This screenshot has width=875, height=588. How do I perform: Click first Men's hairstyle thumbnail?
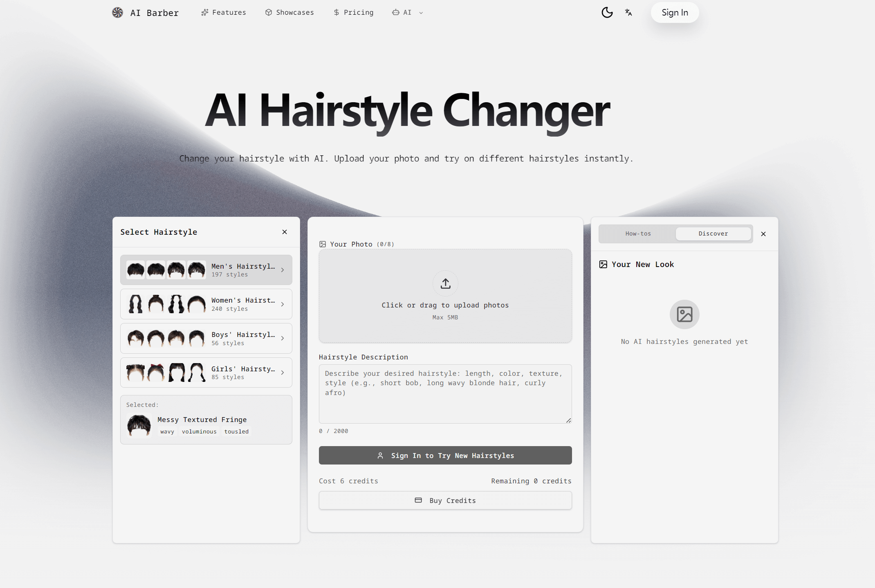[136, 270]
